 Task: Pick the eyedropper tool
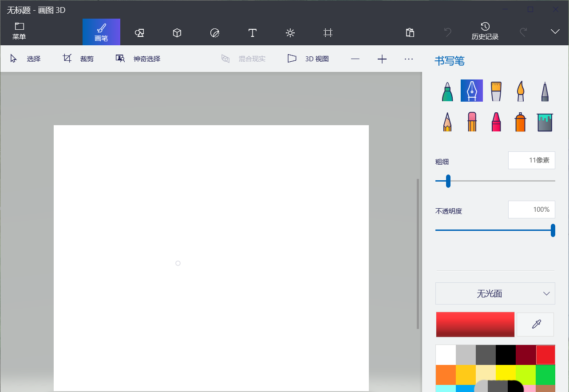536,325
